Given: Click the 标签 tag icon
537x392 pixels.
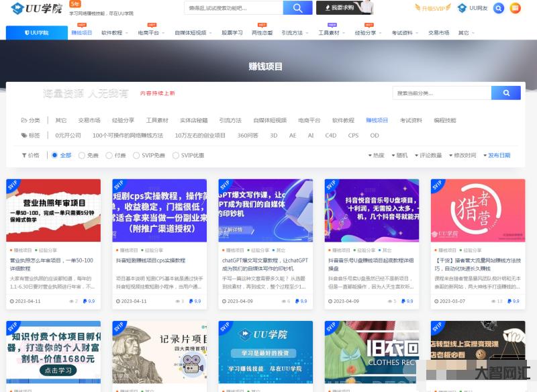Looking at the screenshot, I should (24, 135).
